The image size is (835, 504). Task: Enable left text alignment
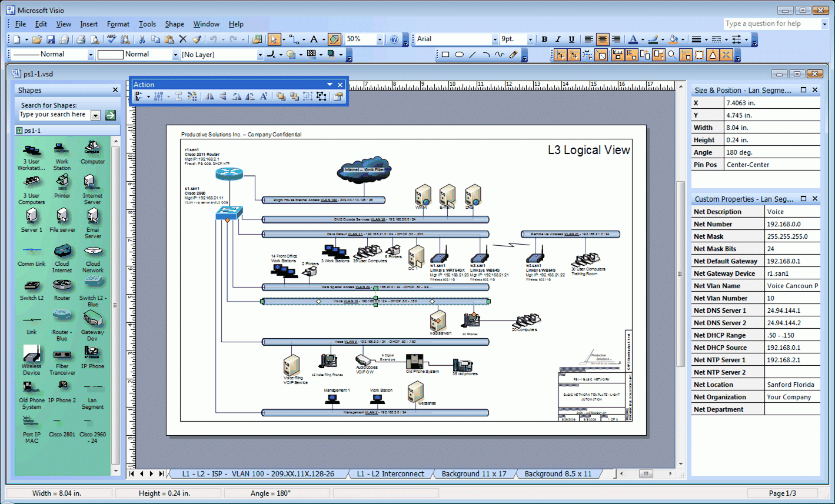(588, 39)
